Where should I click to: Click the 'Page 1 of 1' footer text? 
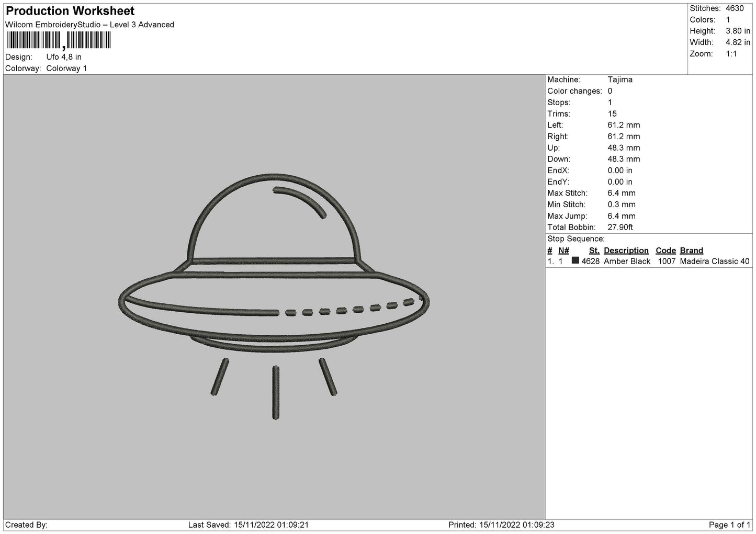pos(730,525)
